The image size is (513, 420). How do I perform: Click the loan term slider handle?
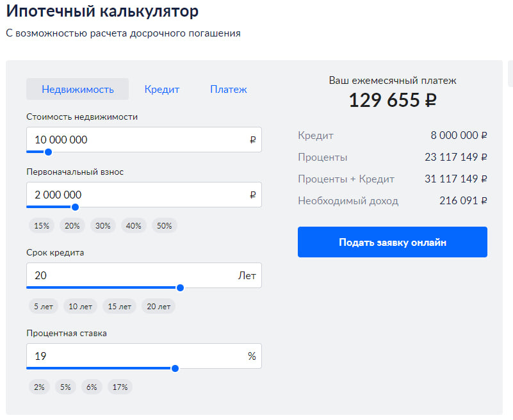(x=180, y=287)
